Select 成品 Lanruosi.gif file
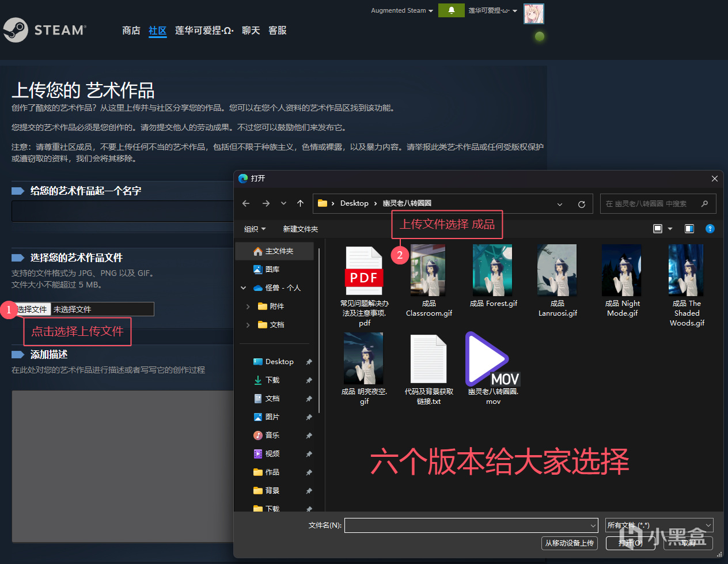 558,282
